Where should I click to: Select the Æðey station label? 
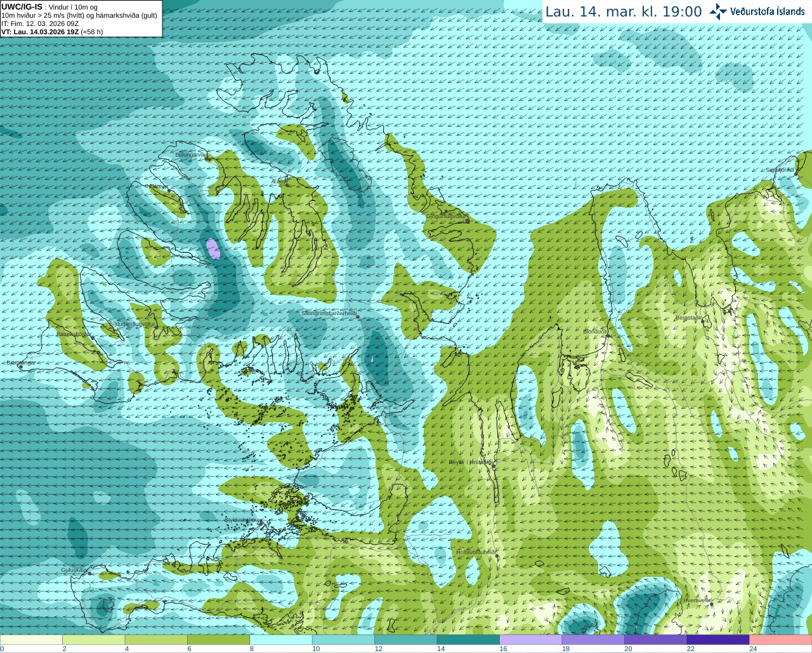278,181
